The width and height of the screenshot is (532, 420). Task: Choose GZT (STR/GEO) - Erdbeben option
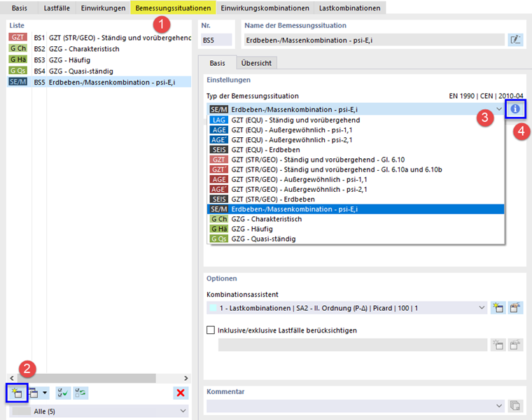(x=356, y=199)
